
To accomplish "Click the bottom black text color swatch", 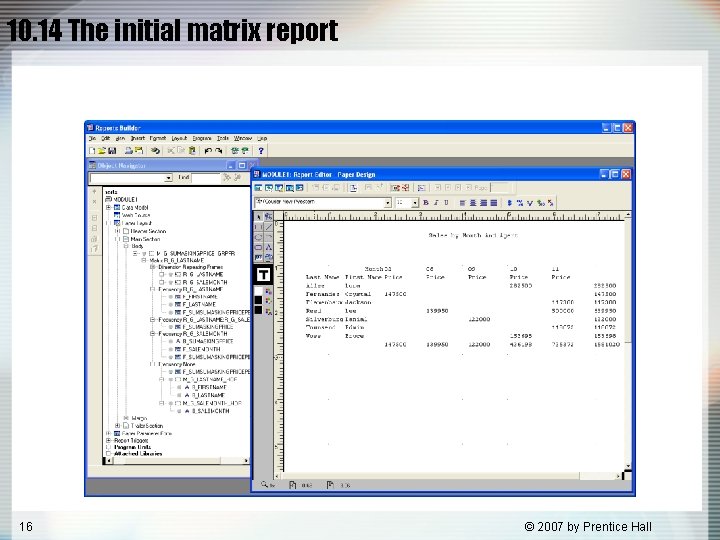I will point(259,310).
